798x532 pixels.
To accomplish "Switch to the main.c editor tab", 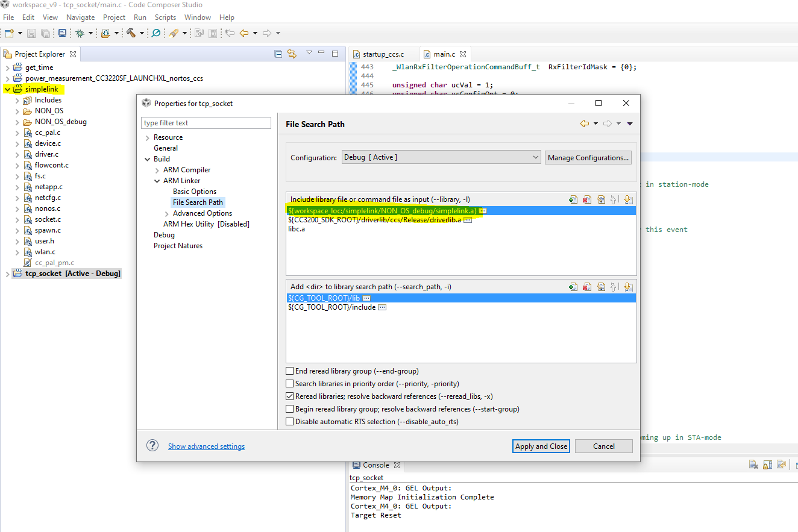I will [445, 54].
